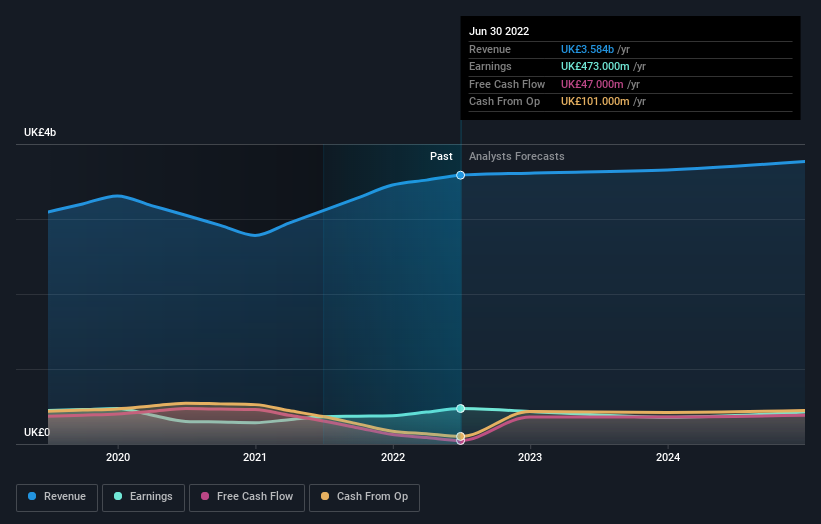This screenshot has width=821, height=524.
Task: Click the Past label on chart
Action: tap(441, 157)
